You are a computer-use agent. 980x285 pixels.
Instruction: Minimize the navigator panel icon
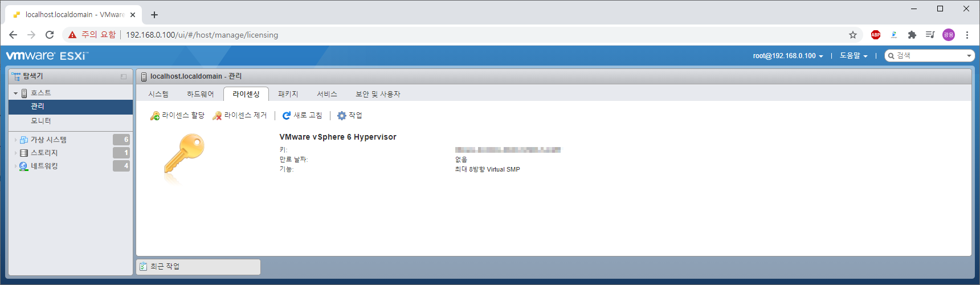coord(124,76)
